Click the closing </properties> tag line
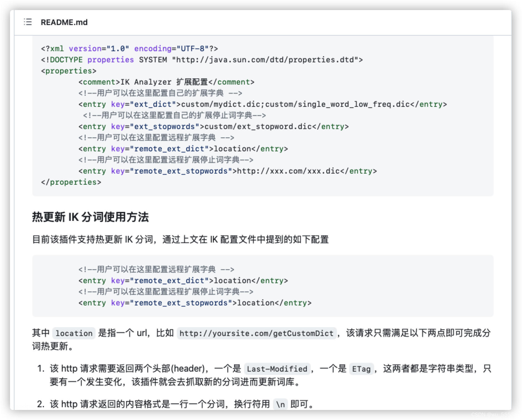This screenshot has width=522, height=420. (71, 182)
